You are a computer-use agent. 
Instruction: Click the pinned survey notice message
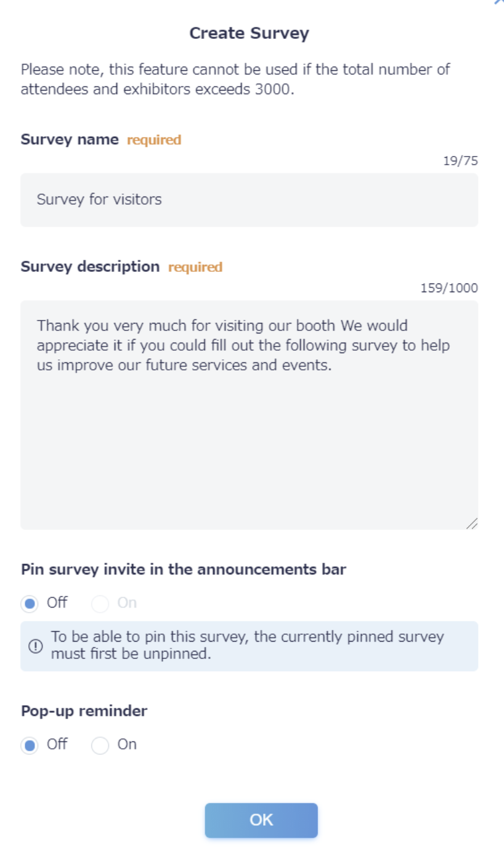click(x=247, y=645)
